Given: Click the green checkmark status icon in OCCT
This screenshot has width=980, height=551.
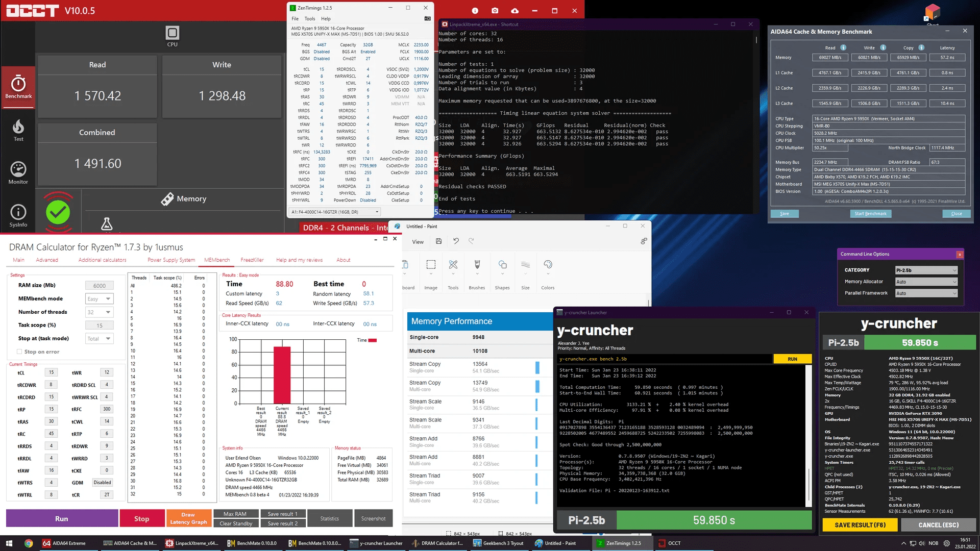Looking at the screenshot, I should tap(58, 212).
